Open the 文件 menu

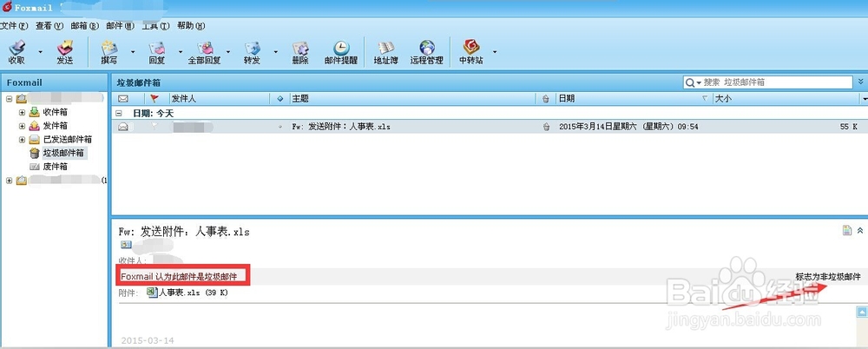(14, 25)
